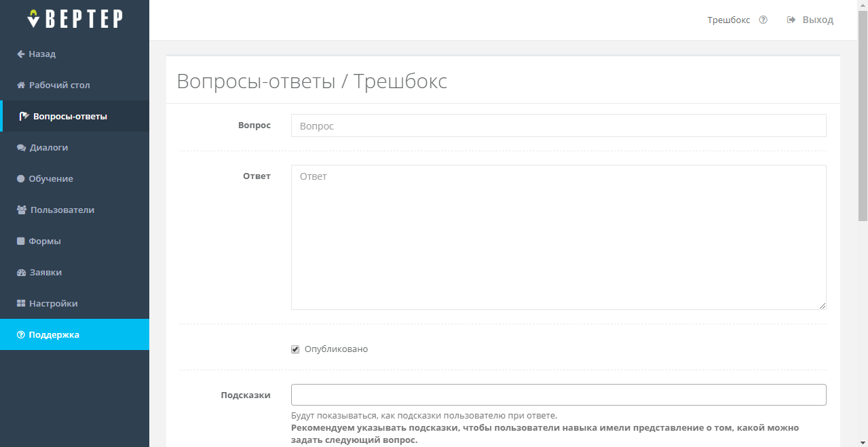Open the Обучение section
868x447 pixels.
[x=75, y=178]
